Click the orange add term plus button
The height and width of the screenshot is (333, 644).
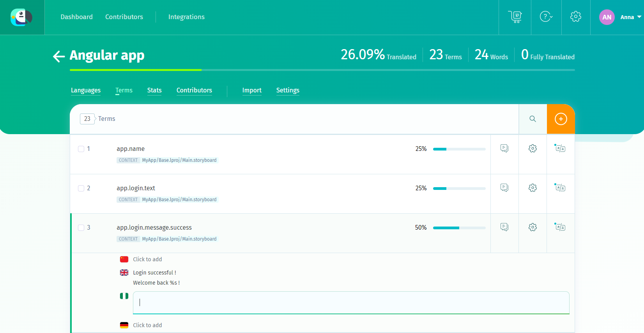click(x=561, y=119)
